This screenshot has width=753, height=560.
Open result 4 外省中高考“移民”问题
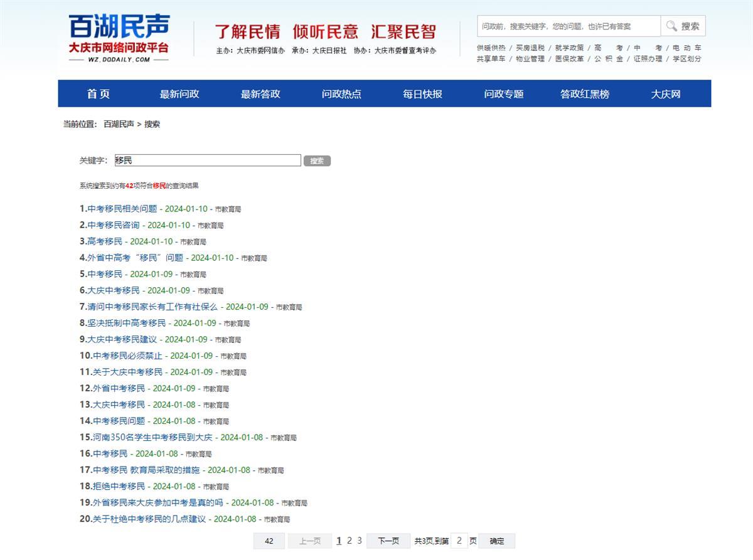coord(136,258)
